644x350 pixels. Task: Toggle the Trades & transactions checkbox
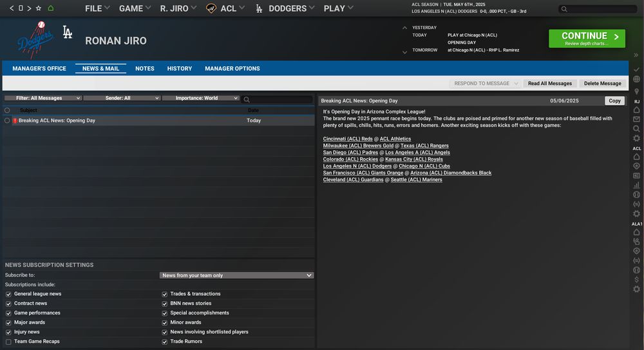pos(164,294)
